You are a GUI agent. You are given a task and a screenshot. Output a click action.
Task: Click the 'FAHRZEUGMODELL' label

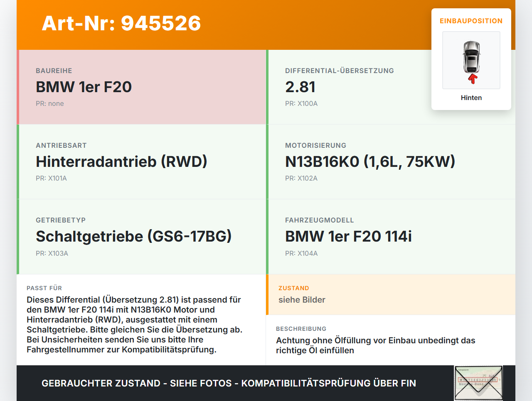pyautogui.click(x=320, y=220)
